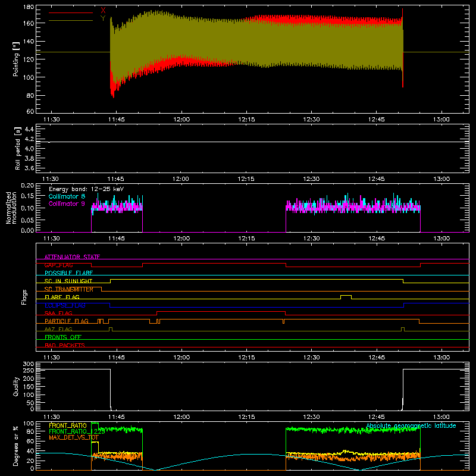
Task: Click the BAD_PACKETS flag label
Action: pos(65,346)
